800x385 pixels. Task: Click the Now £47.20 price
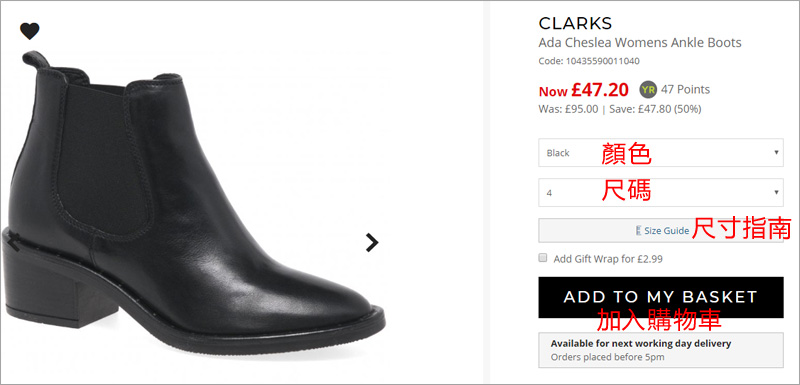(584, 90)
